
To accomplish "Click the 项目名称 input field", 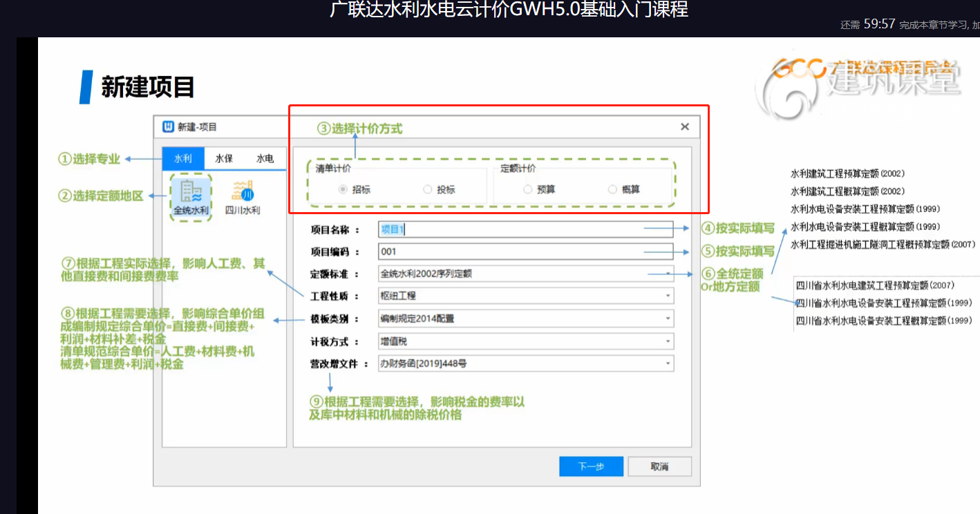I will tap(525, 229).
